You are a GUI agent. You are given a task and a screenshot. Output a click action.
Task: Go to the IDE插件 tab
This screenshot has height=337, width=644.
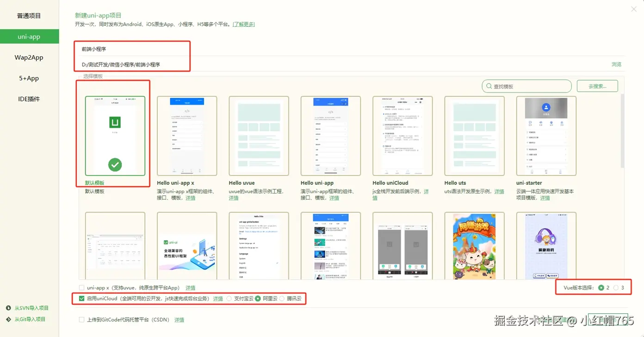point(29,99)
